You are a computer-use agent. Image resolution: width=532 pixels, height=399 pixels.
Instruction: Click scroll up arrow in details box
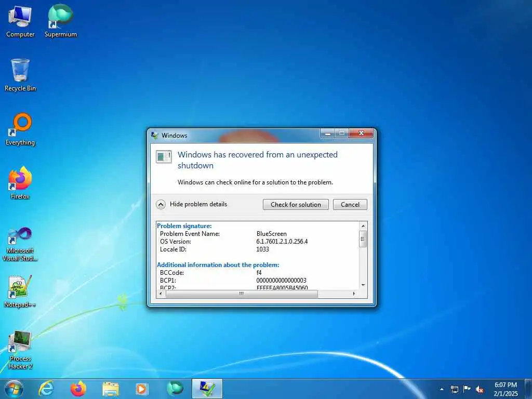363,226
